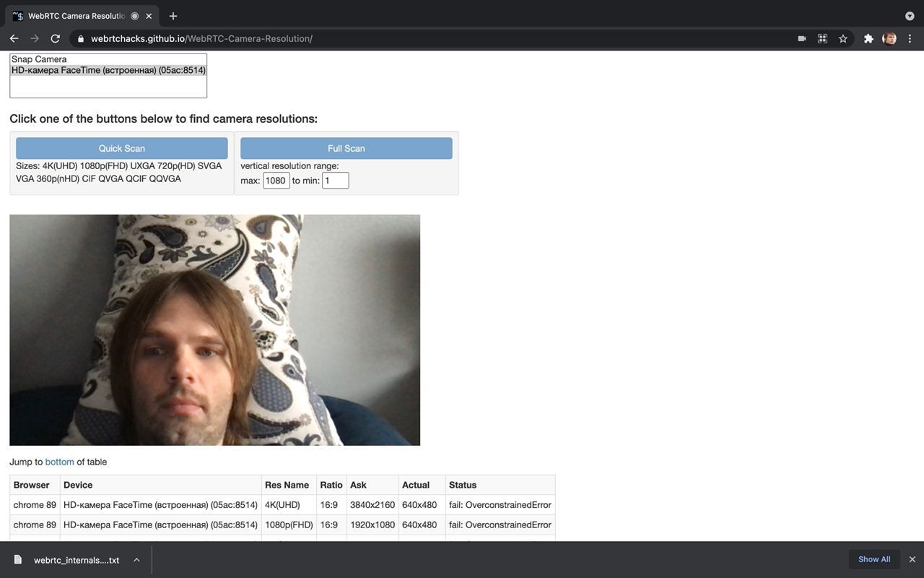Open site info via padlock icon

coord(81,38)
